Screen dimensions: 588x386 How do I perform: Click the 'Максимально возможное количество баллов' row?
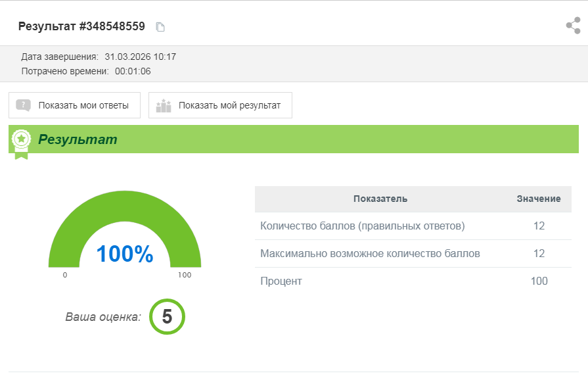[370, 254]
